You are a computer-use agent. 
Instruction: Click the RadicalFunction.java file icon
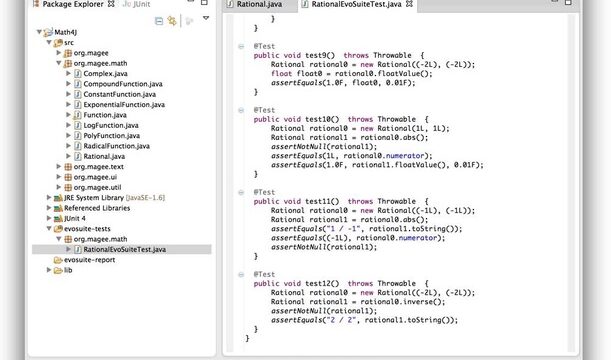(78, 146)
